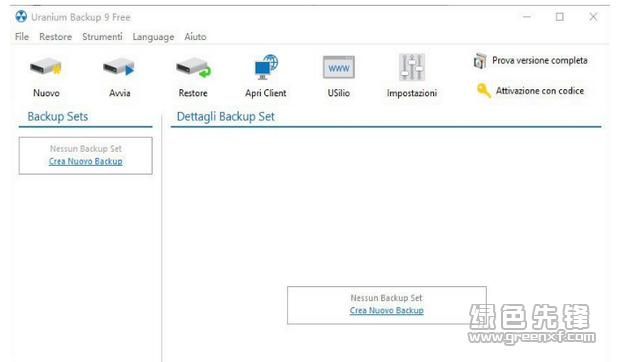Follow 'Crea Nuovo Backup' link in Dettagli panel
The width and height of the screenshot is (617, 362).
point(386,310)
